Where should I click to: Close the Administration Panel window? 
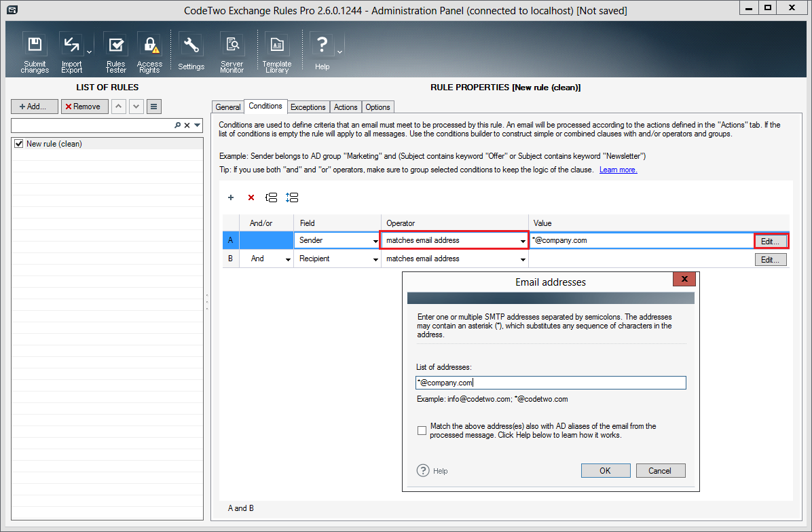(x=792, y=7)
